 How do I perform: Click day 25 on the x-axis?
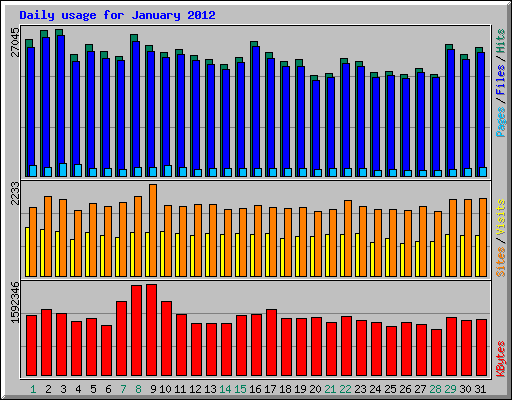click(x=390, y=389)
